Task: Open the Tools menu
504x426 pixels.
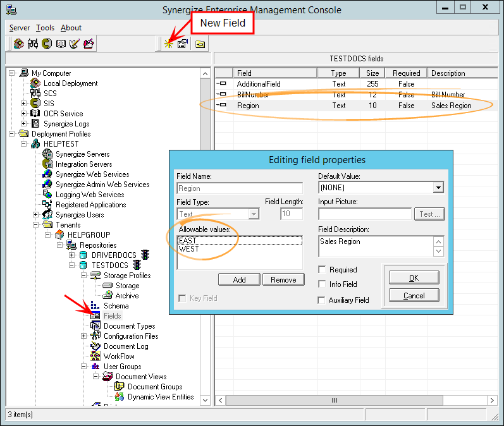Action: click(45, 28)
